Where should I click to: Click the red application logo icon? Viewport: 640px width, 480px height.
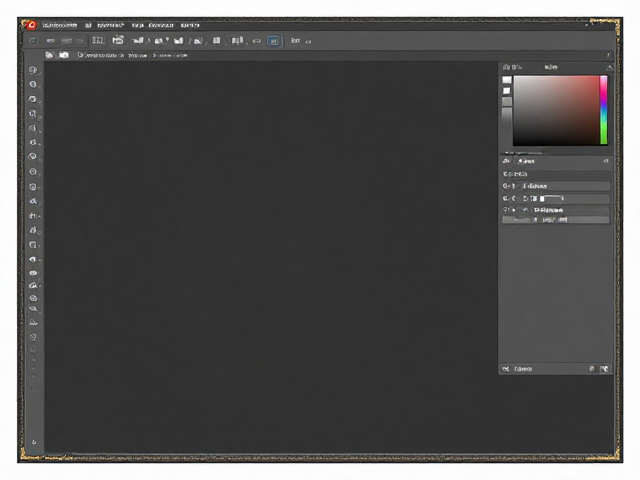[31, 25]
